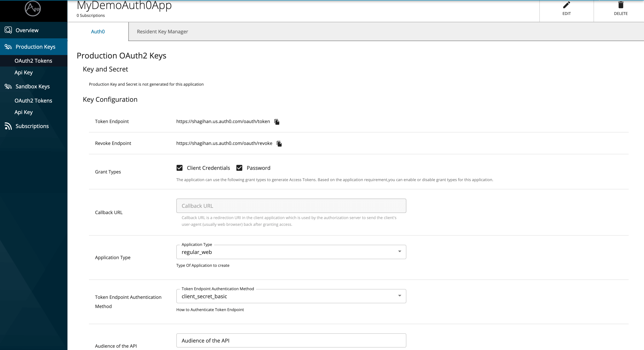Uncheck the Password grant type
Screen dimensions: 644x350
tap(239, 168)
